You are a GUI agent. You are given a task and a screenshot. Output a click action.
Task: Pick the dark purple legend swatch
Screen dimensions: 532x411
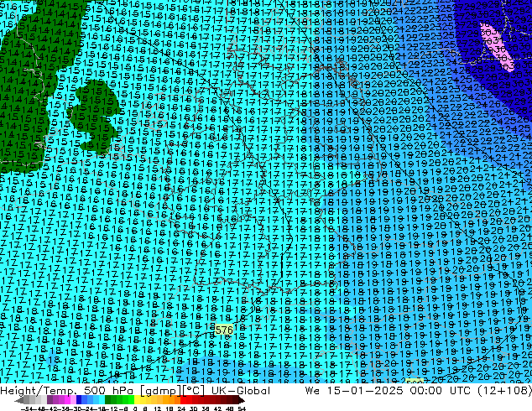pos(50,400)
